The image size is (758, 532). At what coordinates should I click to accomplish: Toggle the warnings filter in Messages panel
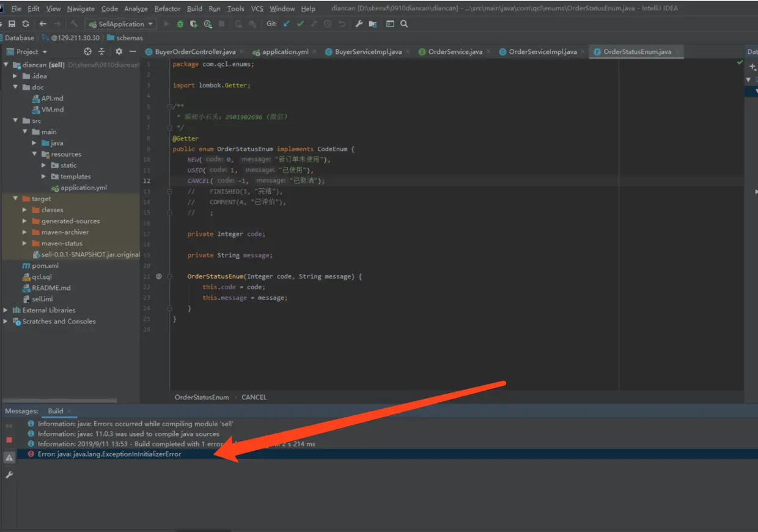click(9, 457)
